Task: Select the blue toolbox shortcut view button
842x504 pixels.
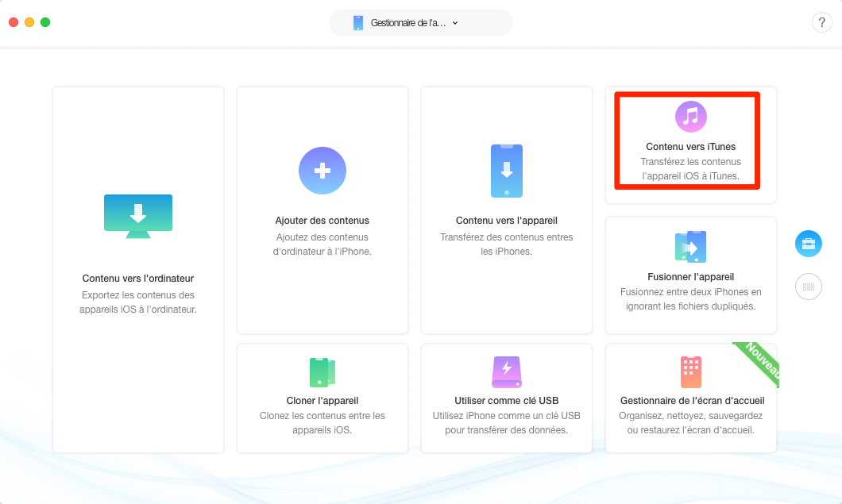Action: 808,244
